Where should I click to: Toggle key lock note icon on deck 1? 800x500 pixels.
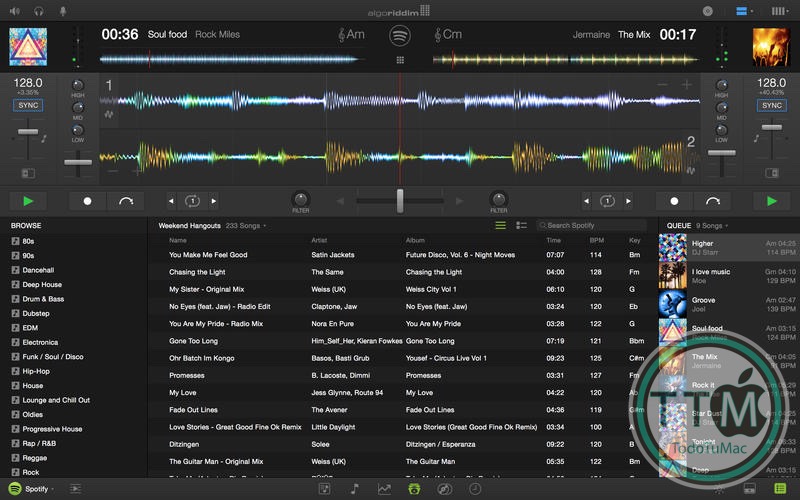(44, 138)
